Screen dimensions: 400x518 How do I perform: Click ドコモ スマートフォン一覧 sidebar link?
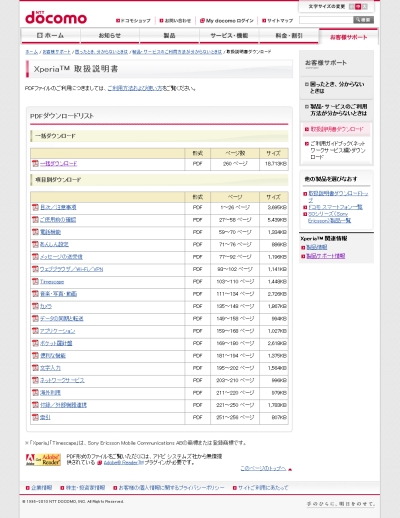click(335, 207)
